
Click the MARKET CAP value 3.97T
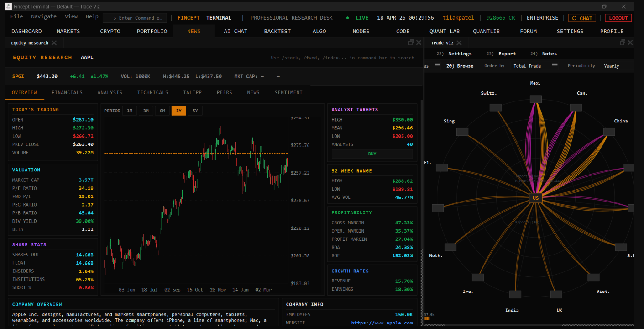(x=86, y=180)
